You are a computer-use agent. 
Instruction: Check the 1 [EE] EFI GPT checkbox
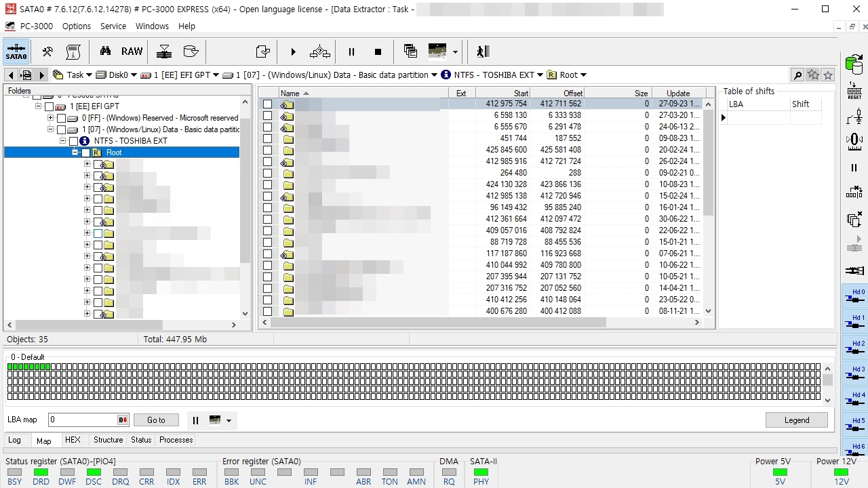pos(49,107)
